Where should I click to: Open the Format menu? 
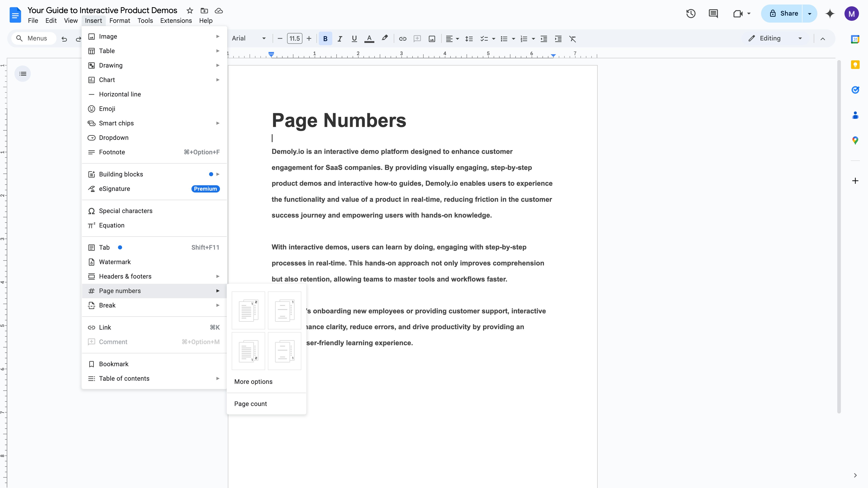[120, 21]
